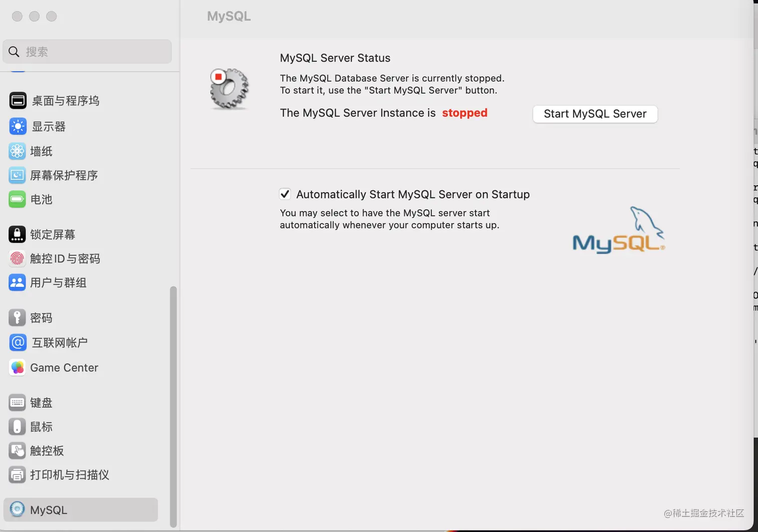Select the MySQL icon in sidebar
Screen dimensions: 758x532
pos(17,509)
